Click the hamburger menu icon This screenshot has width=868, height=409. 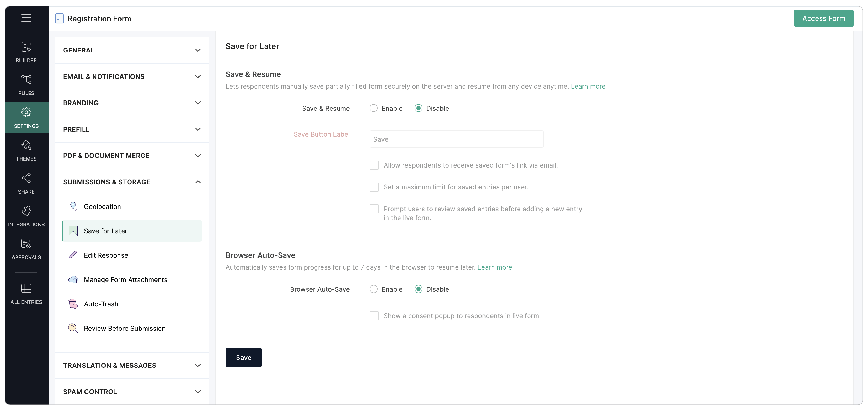point(26,18)
